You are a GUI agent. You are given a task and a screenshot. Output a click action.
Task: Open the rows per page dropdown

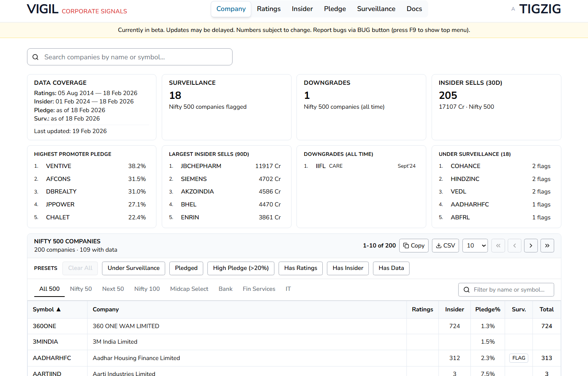475,246
